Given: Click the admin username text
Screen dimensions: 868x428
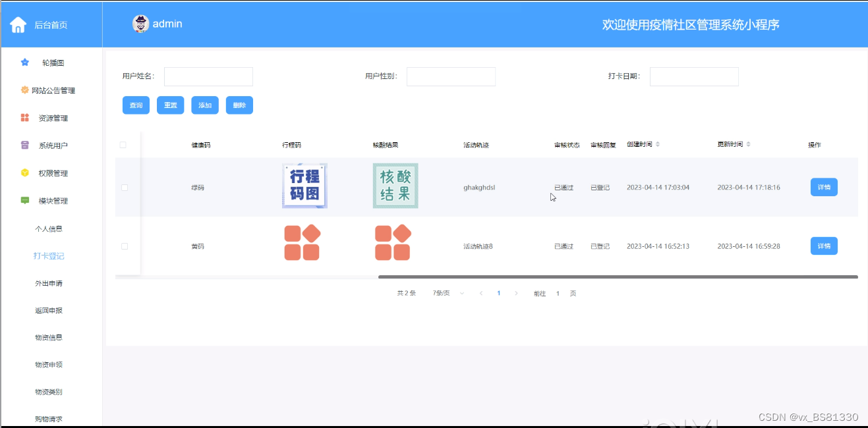Looking at the screenshot, I should click(x=167, y=24).
